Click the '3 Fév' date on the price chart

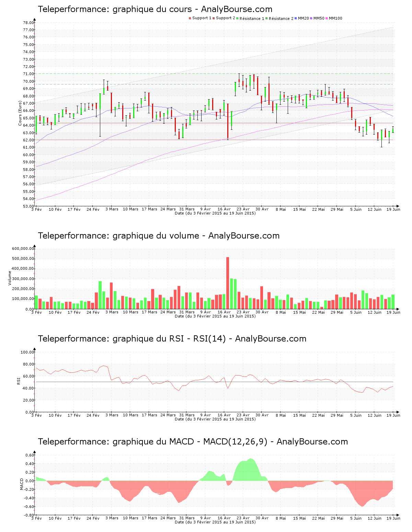point(36,209)
